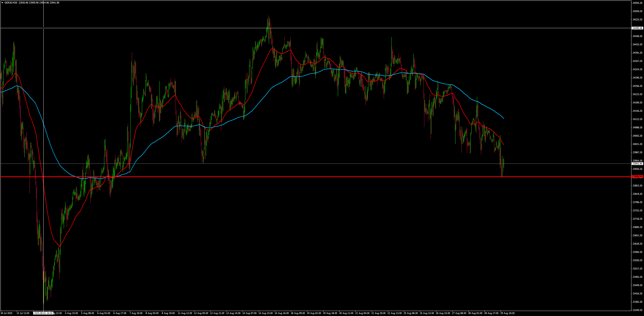This screenshot has height=316, width=644.
Task: Click the 24156.20 price scale value
Action: [637, 111]
